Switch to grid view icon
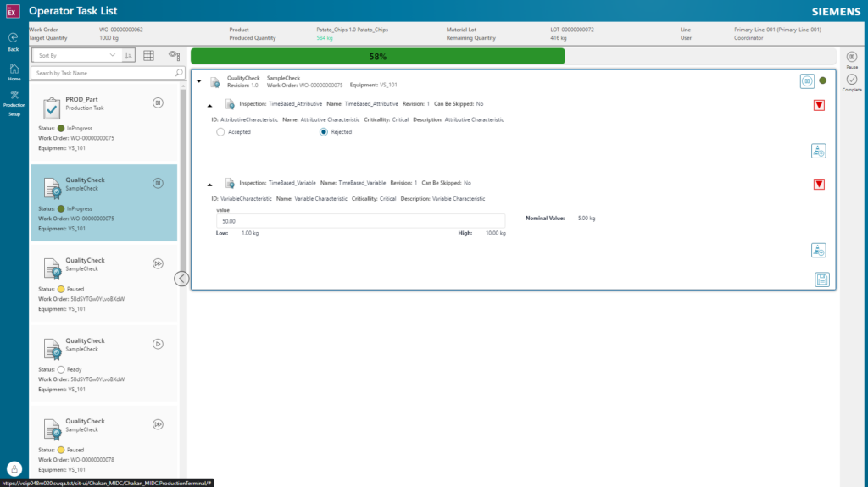 pos(149,55)
